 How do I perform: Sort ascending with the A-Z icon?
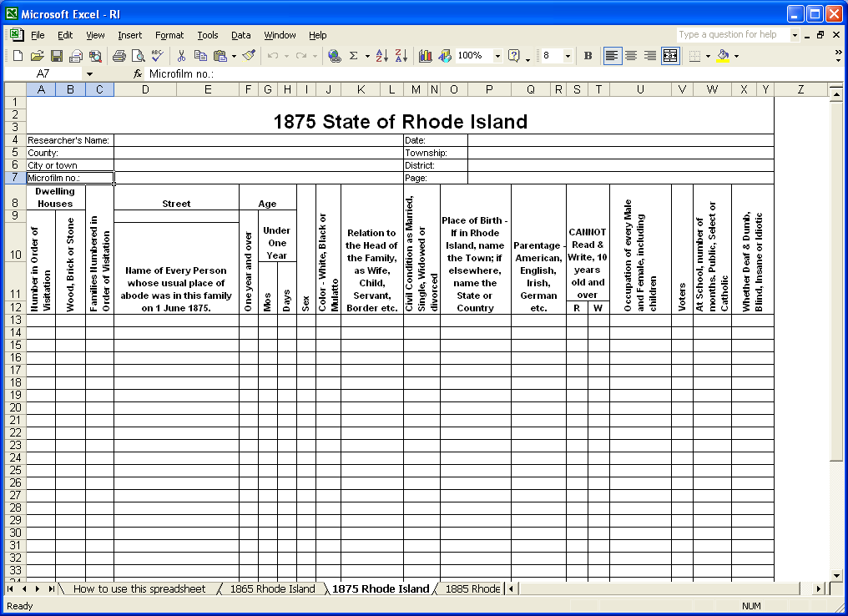point(381,56)
